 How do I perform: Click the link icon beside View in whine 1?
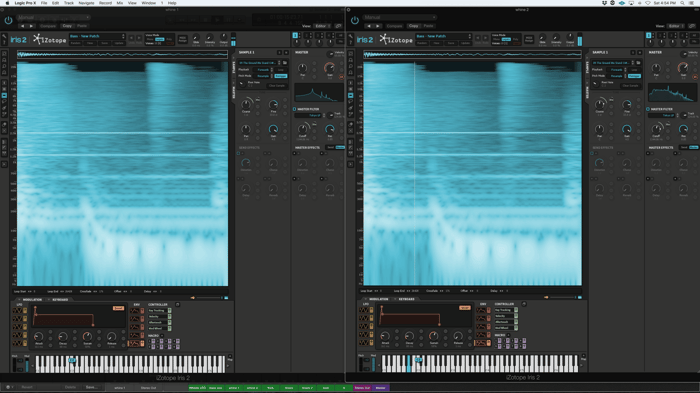338,26
